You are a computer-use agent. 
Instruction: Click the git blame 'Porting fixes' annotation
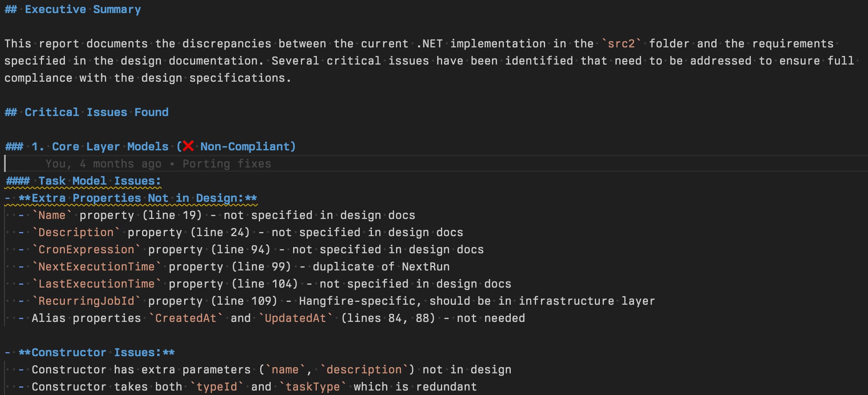pos(227,164)
